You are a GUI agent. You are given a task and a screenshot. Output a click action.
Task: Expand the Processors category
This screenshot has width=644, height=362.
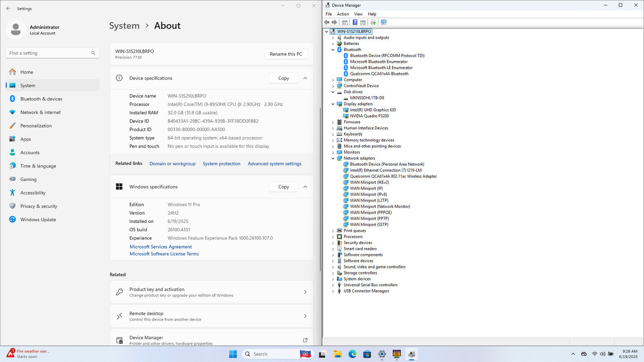[333, 237]
